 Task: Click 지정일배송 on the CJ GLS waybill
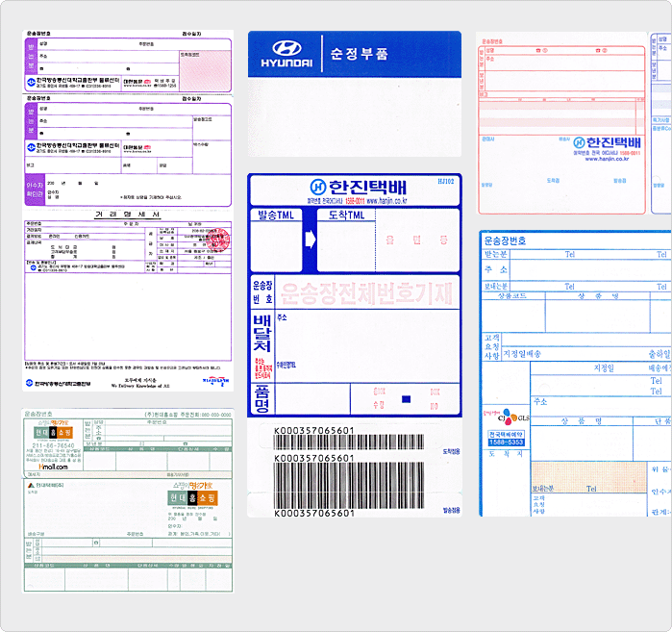(x=522, y=354)
